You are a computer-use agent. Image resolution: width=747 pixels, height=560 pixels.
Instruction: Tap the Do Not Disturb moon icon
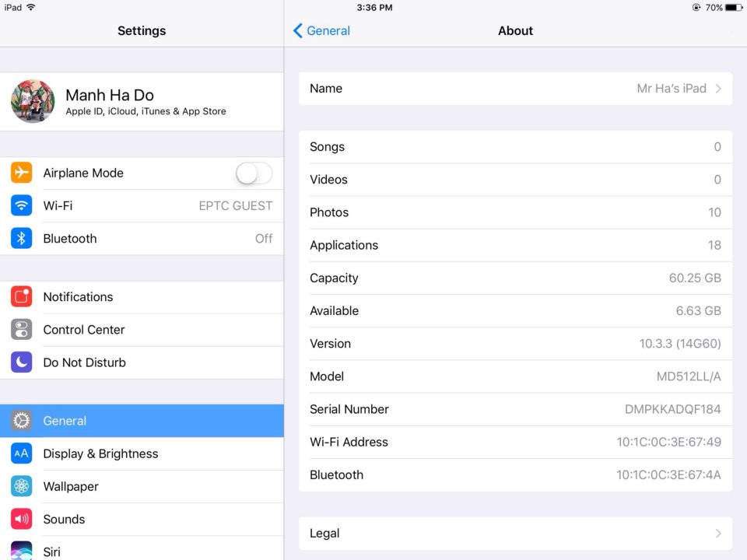click(22, 362)
